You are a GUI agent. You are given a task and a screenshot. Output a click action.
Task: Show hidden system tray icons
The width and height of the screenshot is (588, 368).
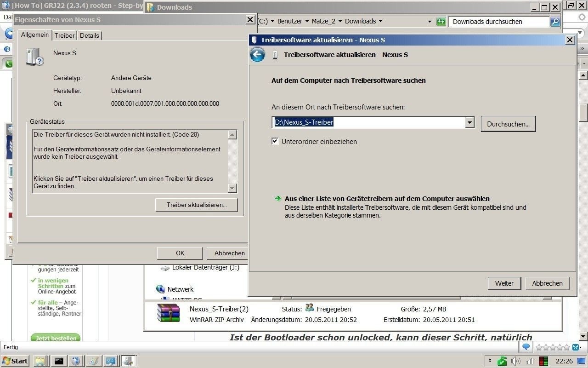490,361
